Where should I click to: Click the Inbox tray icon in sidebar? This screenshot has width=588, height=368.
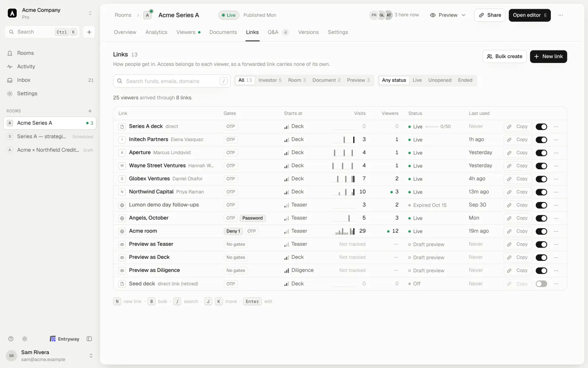(x=10, y=80)
